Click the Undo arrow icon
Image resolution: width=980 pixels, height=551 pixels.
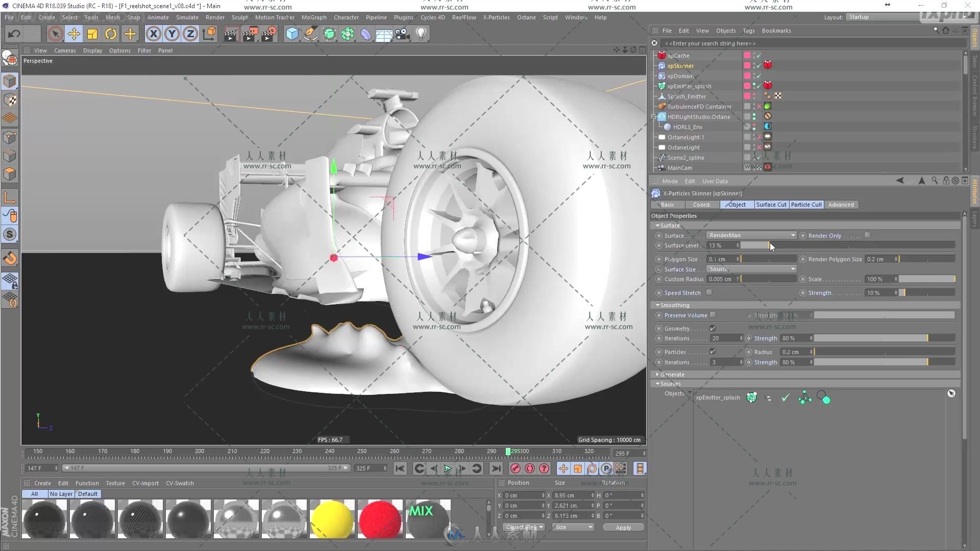pyautogui.click(x=14, y=34)
